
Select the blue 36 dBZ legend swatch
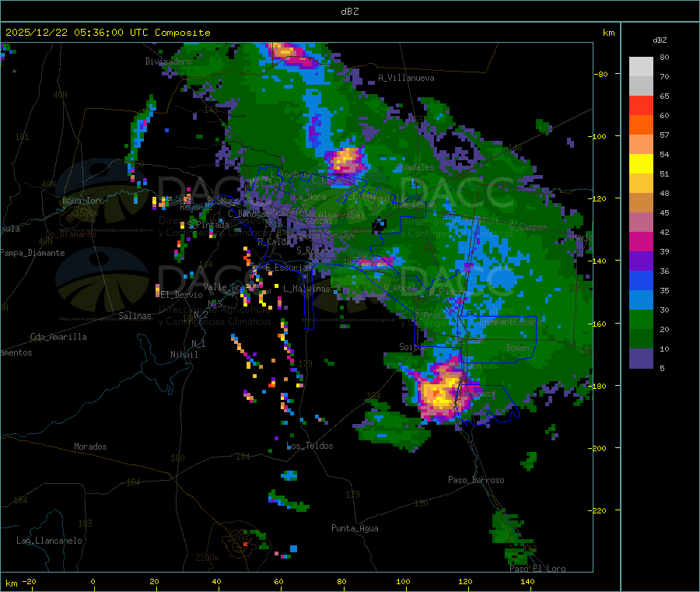(641, 280)
